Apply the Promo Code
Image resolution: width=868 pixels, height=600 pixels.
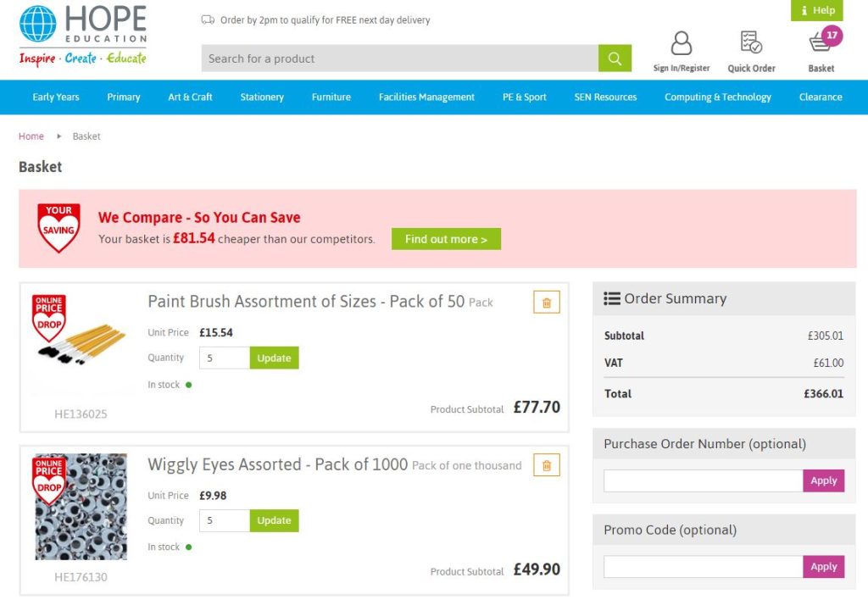pyautogui.click(x=824, y=567)
